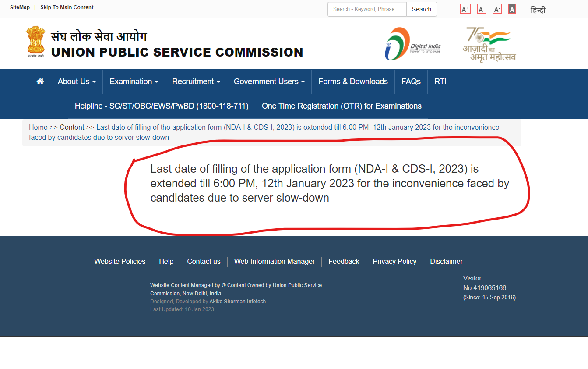Screen dimensions: 588x369
Task: Expand the Government Users dropdown
Action: coord(269,82)
